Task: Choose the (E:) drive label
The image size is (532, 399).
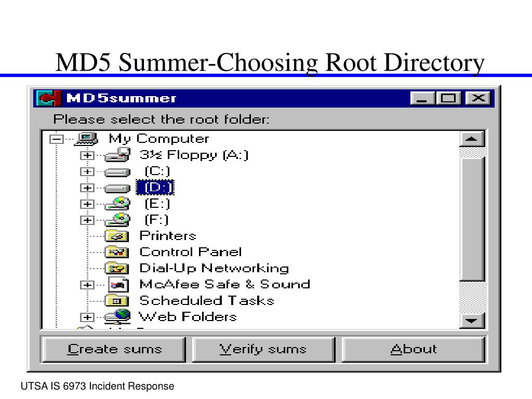Action: point(157,204)
